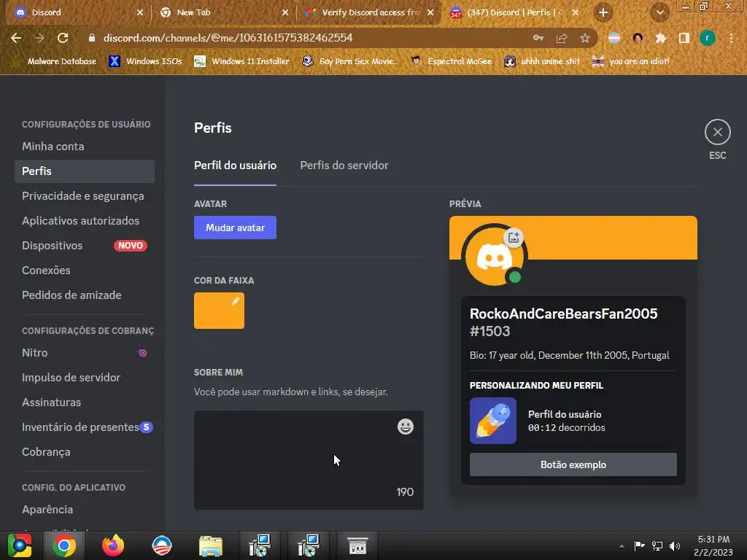Open Aparência settings
The image size is (747, 560).
(85, 510)
